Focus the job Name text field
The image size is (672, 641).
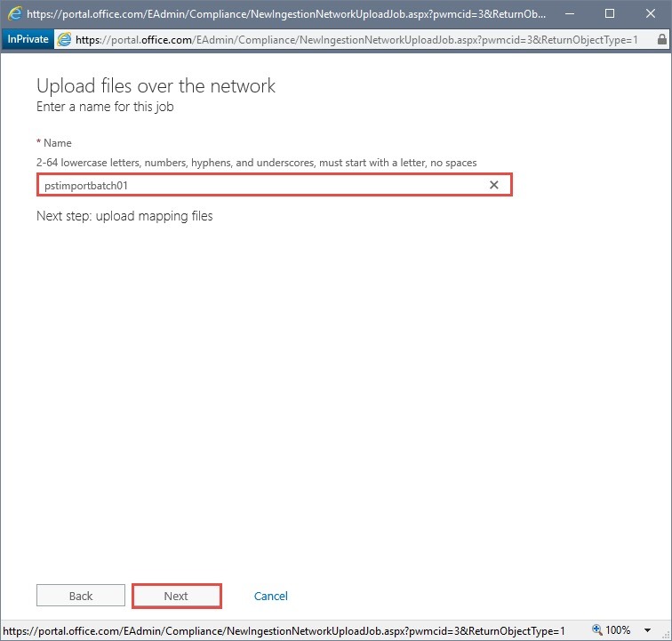275,185
